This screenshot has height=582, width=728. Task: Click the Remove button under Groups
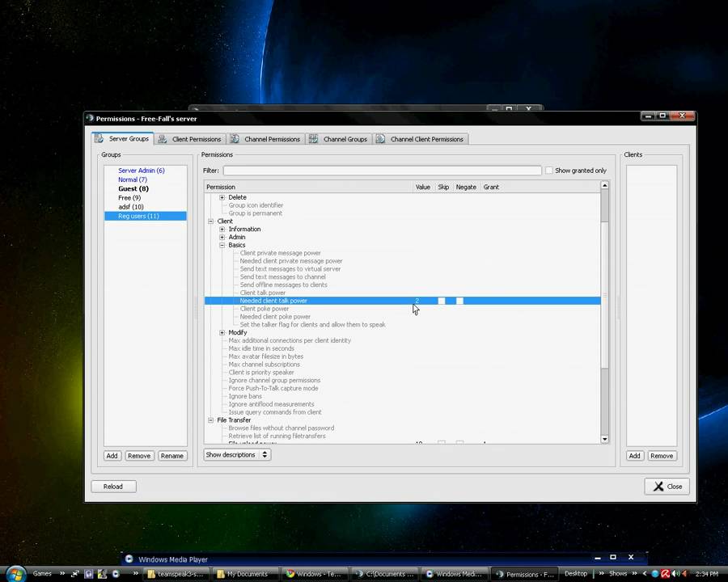139,456
